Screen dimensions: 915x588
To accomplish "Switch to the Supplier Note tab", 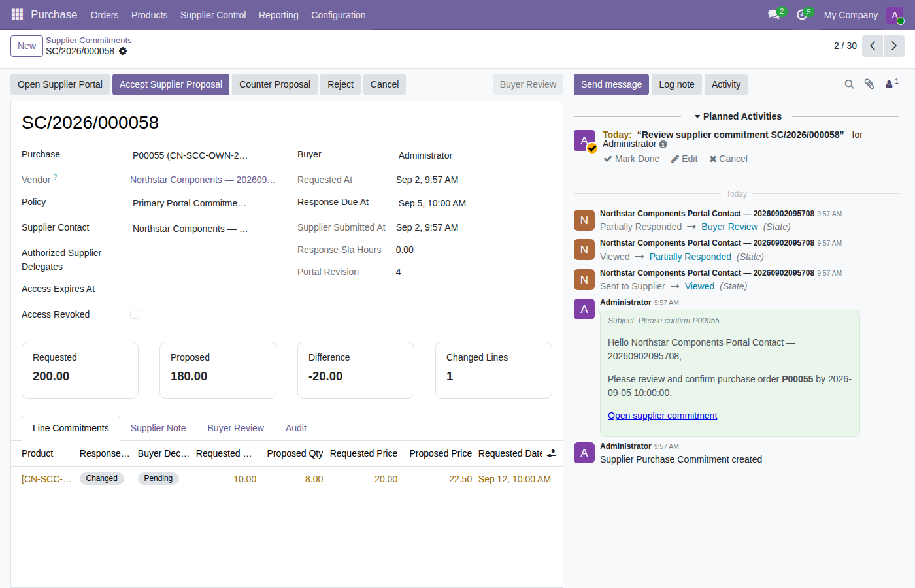I will pyautogui.click(x=158, y=428).
